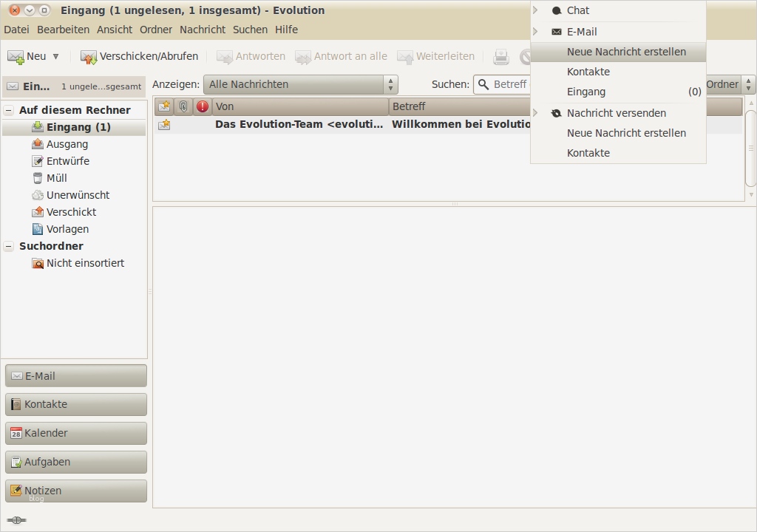Click the Müll trash can icon
Viewport: 757px width, 532px height.
pos(38,178)
